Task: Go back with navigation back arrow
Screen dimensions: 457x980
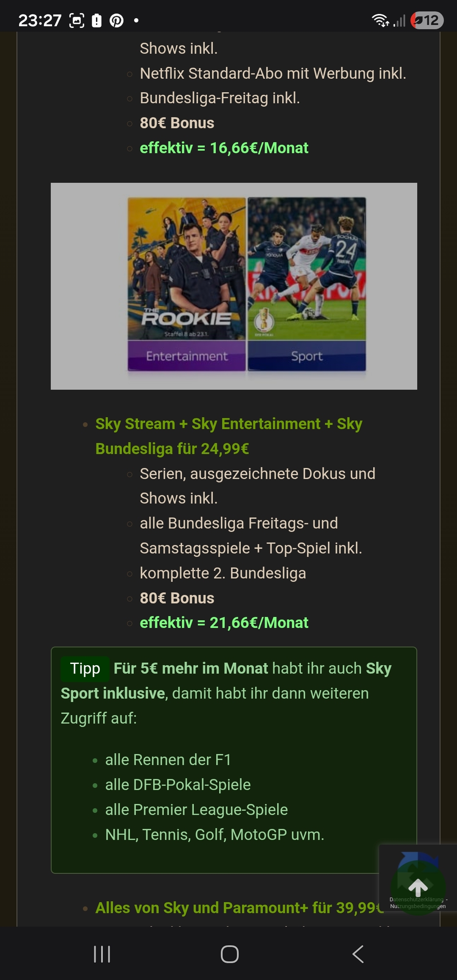Action: point(358,954)
